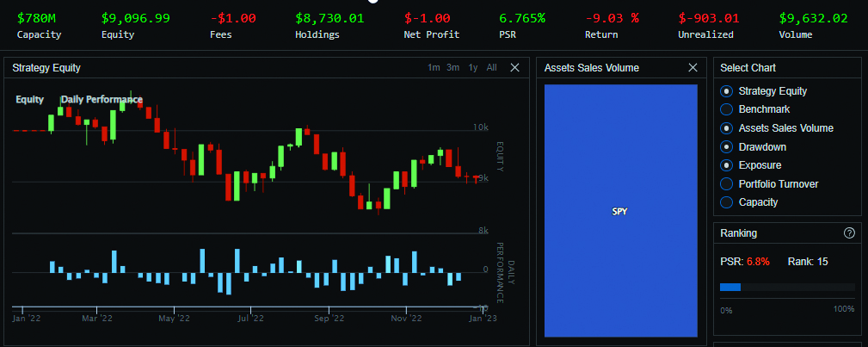Click the PSR ranking progress bar
The image size is (868, 347).
tap(787, 287)
